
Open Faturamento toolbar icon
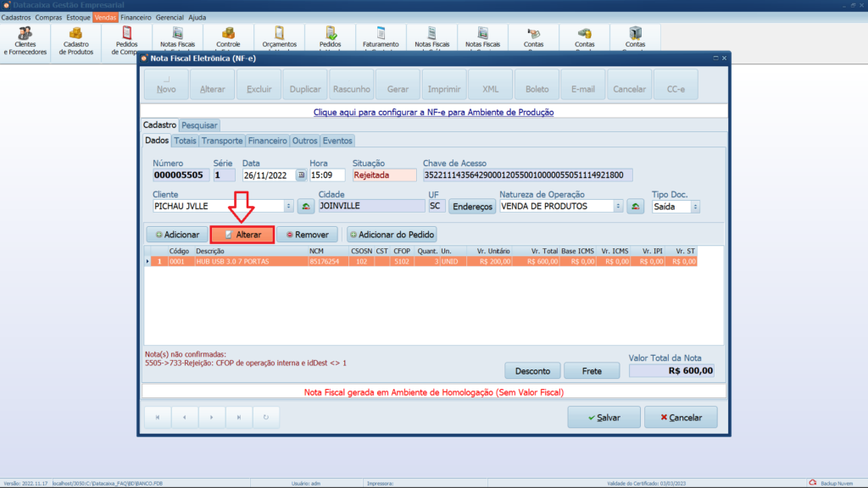381,36
